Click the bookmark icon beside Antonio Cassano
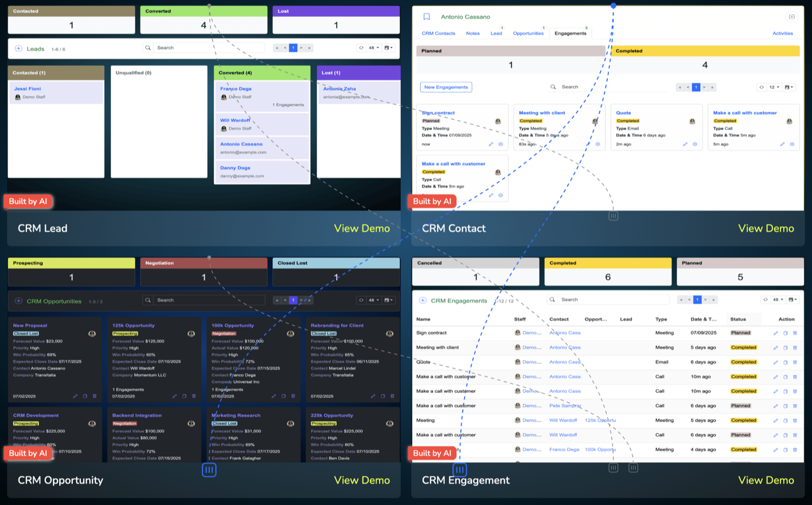 click(426, 17)
